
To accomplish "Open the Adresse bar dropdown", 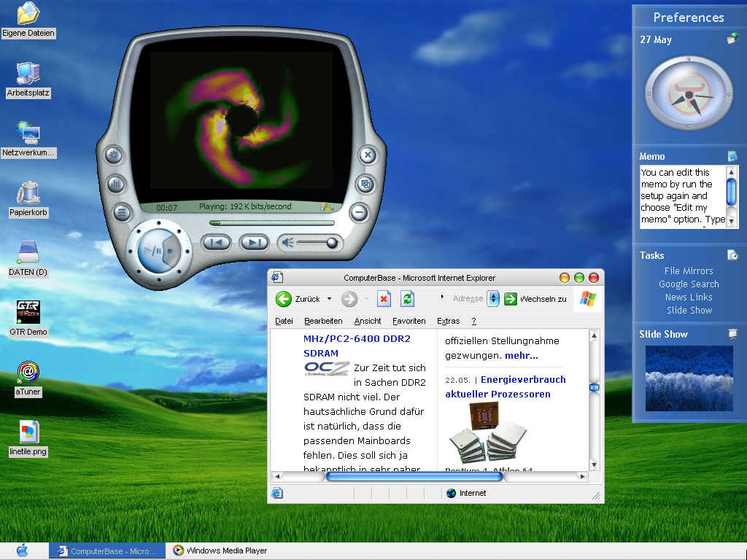I will point(494,299).
